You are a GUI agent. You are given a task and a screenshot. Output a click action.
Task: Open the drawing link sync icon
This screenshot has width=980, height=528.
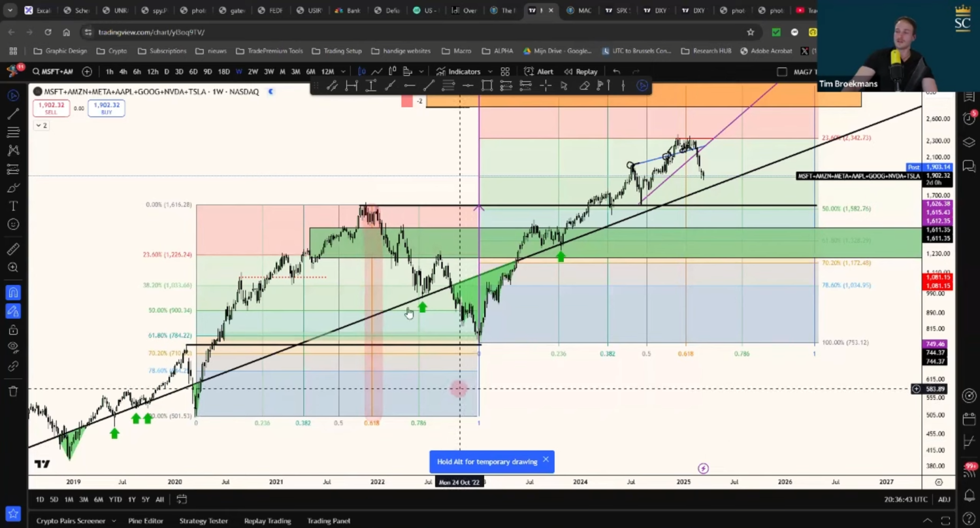[12, 367]
